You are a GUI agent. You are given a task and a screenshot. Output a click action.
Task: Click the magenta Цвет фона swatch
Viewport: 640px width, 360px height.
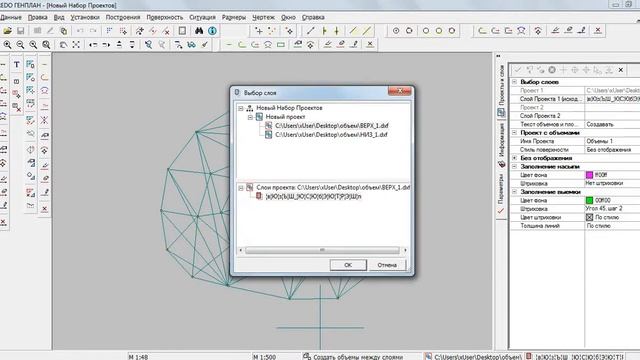tap(589, 175)
